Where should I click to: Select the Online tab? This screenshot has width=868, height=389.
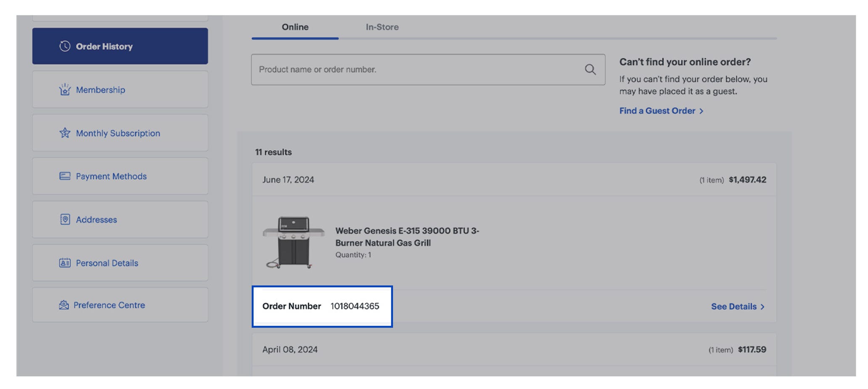295,27
